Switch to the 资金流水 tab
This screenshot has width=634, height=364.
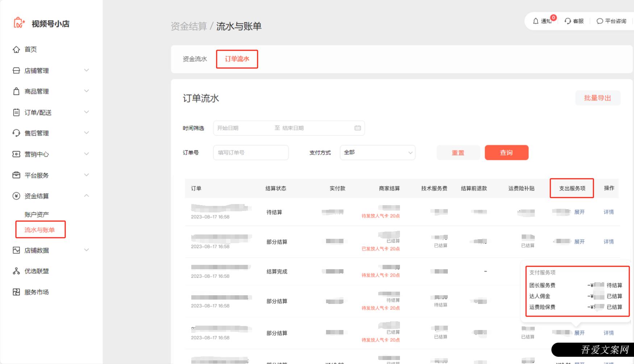point(195,59)
